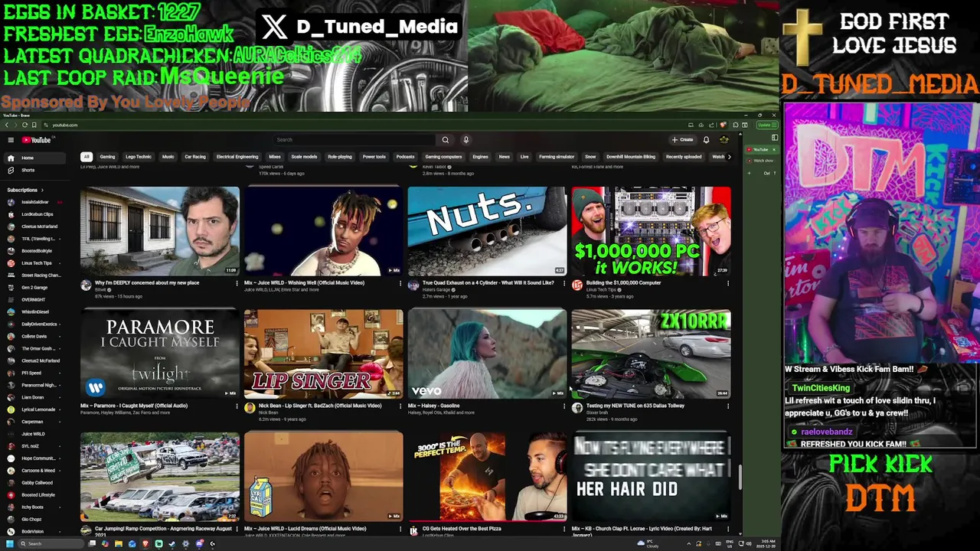
Task: Open 'CG Gets Heated Over the Best Pizza' title
Action: coord(462,529)
